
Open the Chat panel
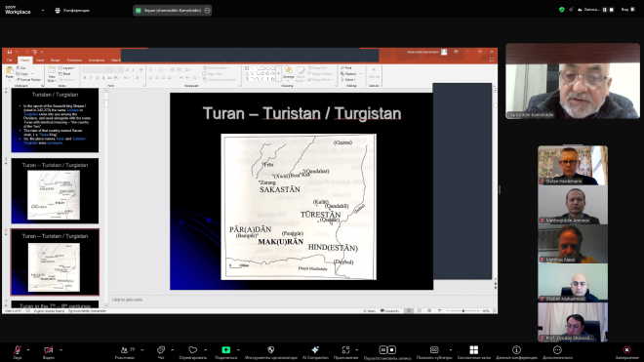[x=161, y=350]
